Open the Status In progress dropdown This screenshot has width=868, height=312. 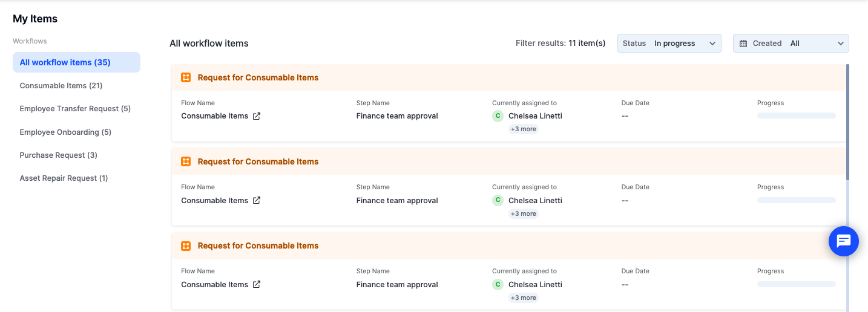(669, 44)
